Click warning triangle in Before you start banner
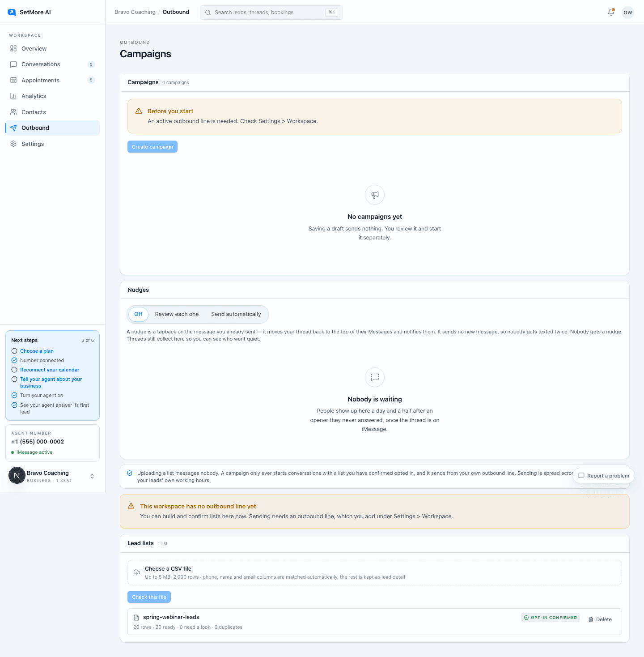Image resolution: width=644 pixels, height=657 pixels. click(139, 111)
